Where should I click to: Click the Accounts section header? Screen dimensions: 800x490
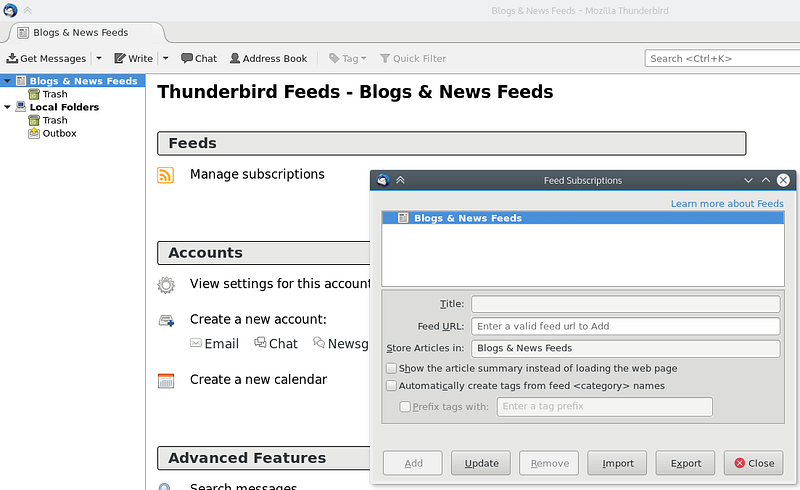[264, 253]
